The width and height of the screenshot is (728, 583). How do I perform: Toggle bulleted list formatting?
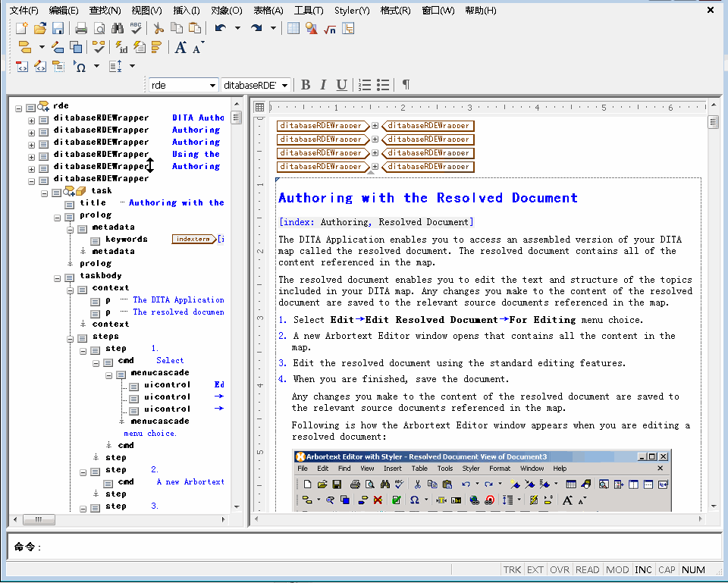pos(383,84)
